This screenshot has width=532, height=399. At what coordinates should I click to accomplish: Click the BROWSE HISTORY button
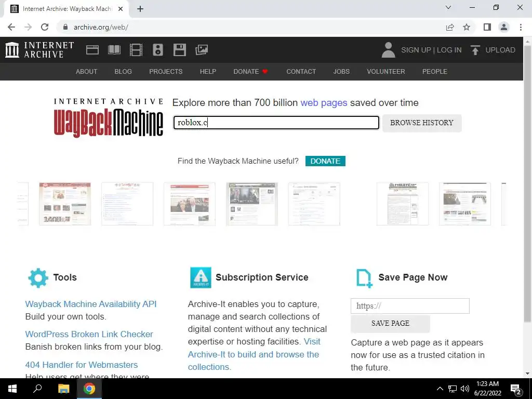pos(422,123)
